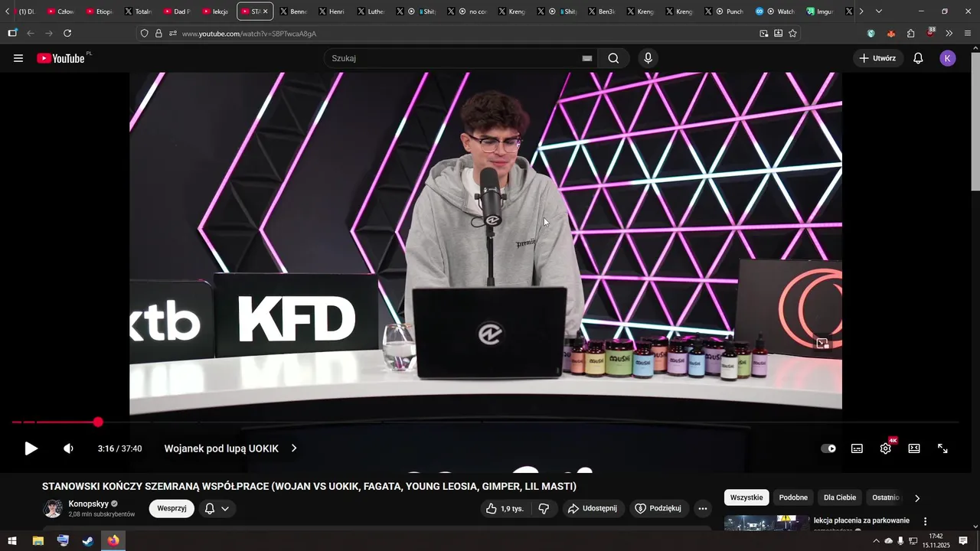This screenshot has height=551, width=980.
Task: Open the browser extensions puzzle icon
Action: (x=910, y=34)
